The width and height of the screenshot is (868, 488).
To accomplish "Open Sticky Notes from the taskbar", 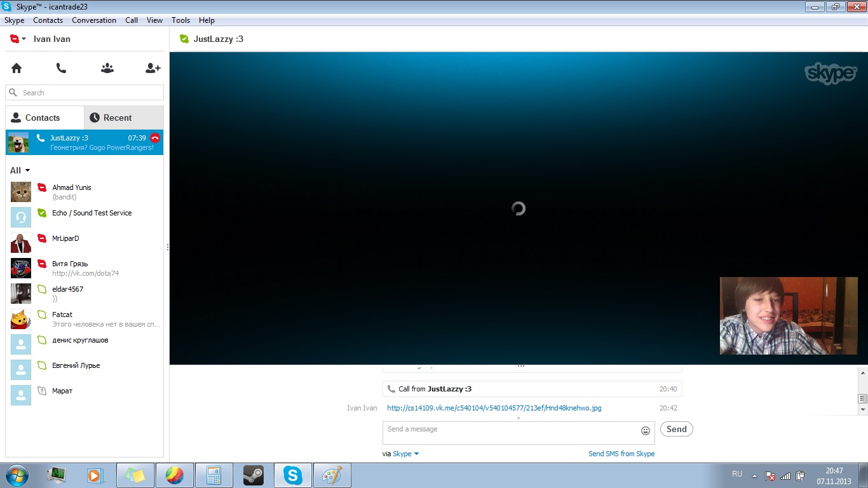I will pos(135,475).
